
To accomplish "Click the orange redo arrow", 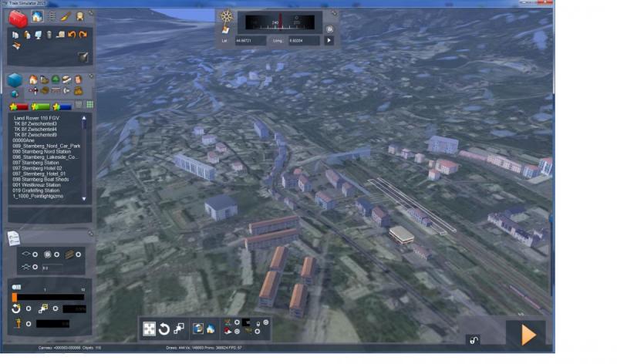I will (x=83, y=35).
